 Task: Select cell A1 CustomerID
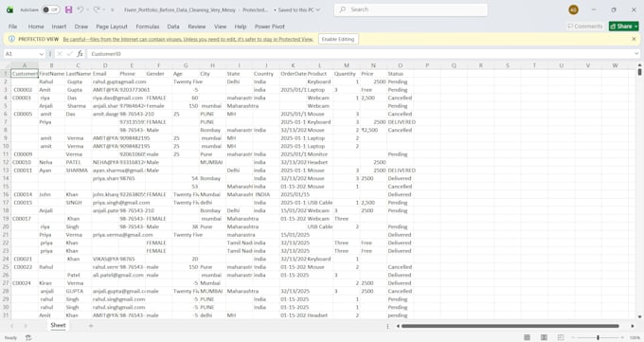point(25,74)
